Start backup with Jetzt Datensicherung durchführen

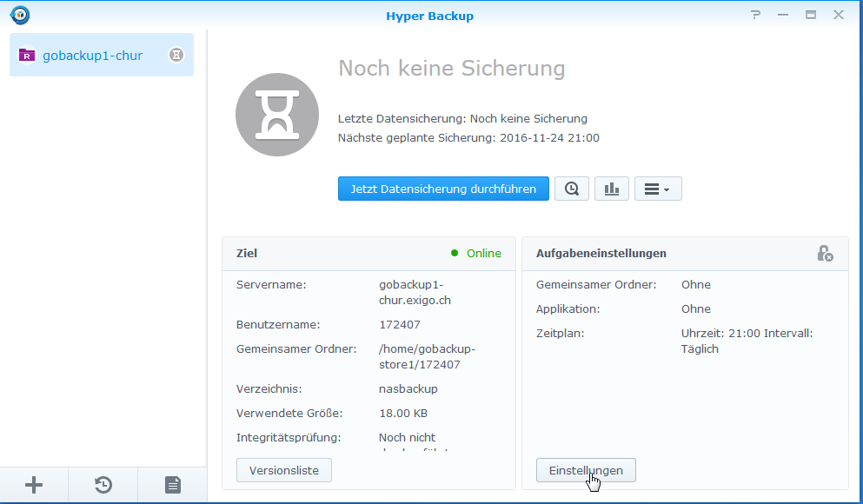tap(443, 189)
